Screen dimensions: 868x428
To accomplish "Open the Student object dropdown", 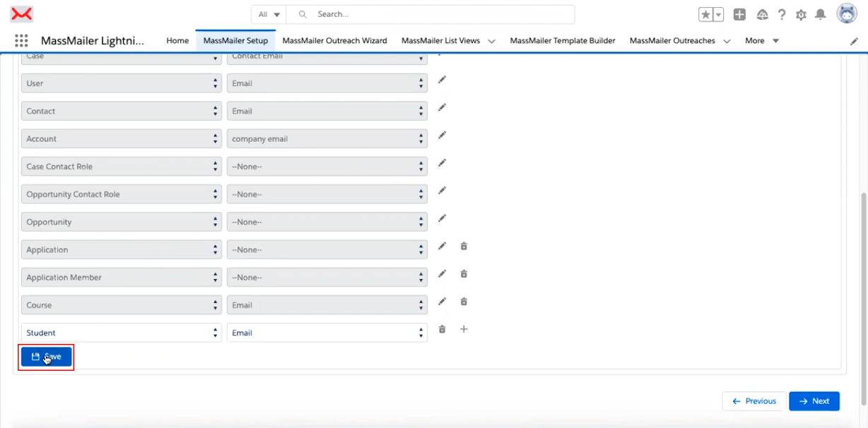I will 122,333.
